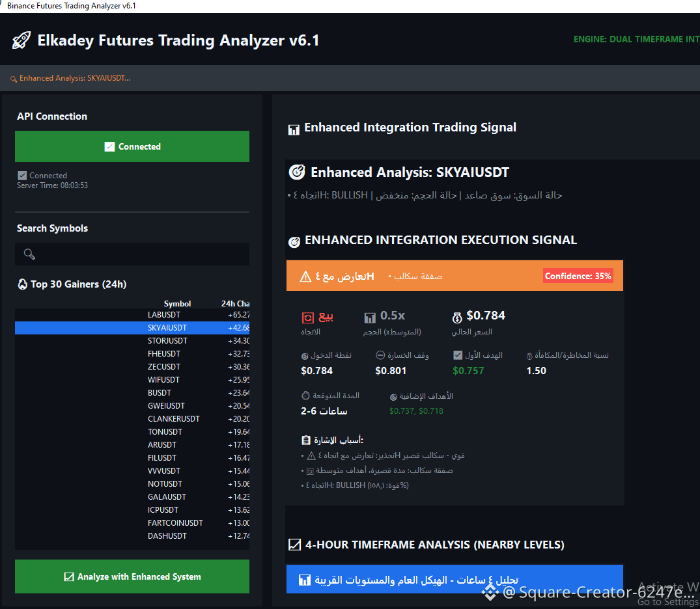This screenshot has width=700, height=609.
Task: Click the risk/reward ratio icon
Action: (x=529, y=356)
